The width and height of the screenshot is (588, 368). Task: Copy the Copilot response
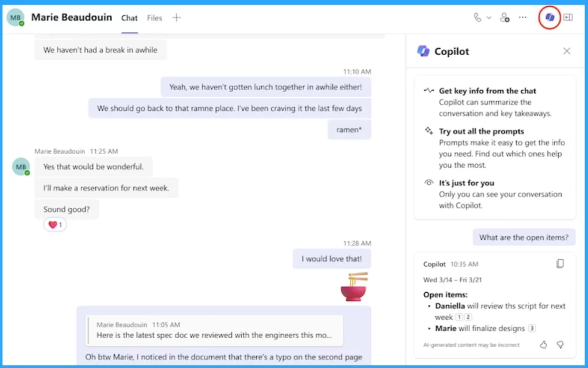point(560,264)
